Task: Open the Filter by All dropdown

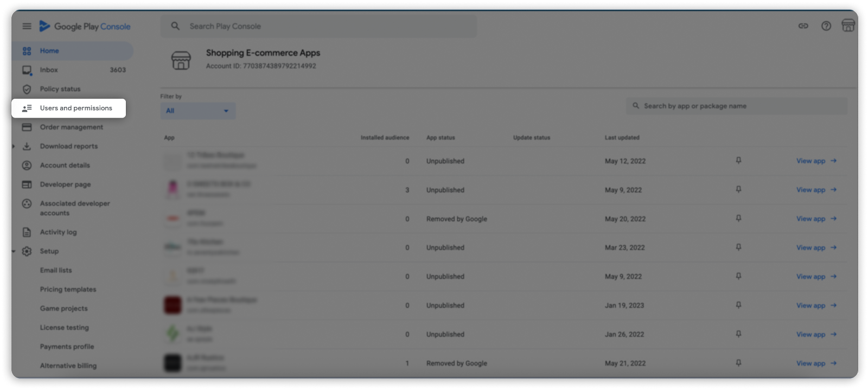Action: pos(197,111)
